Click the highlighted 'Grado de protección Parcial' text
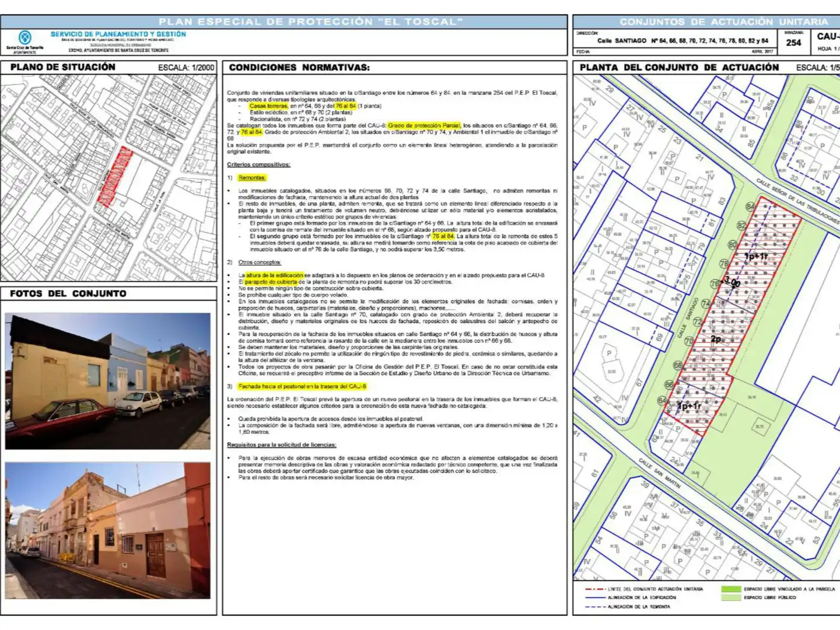Image resolution: width=840 pixels, height=630 pixels. (x=424, y=125)
